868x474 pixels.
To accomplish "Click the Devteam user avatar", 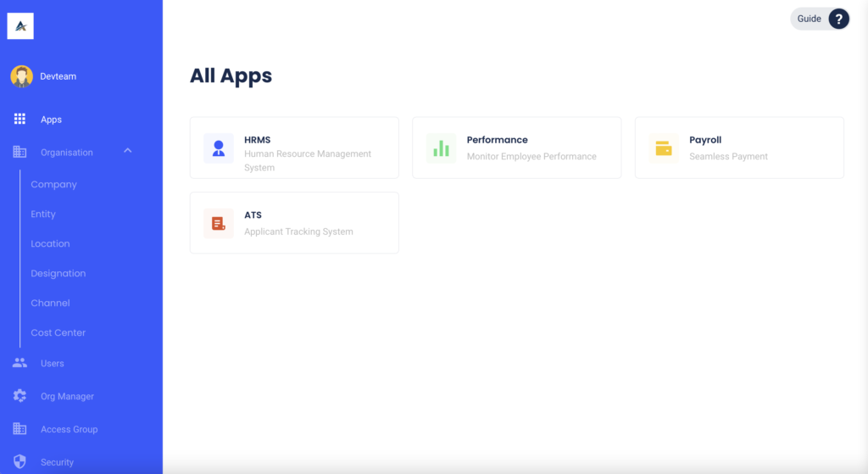I will [21, 76].
